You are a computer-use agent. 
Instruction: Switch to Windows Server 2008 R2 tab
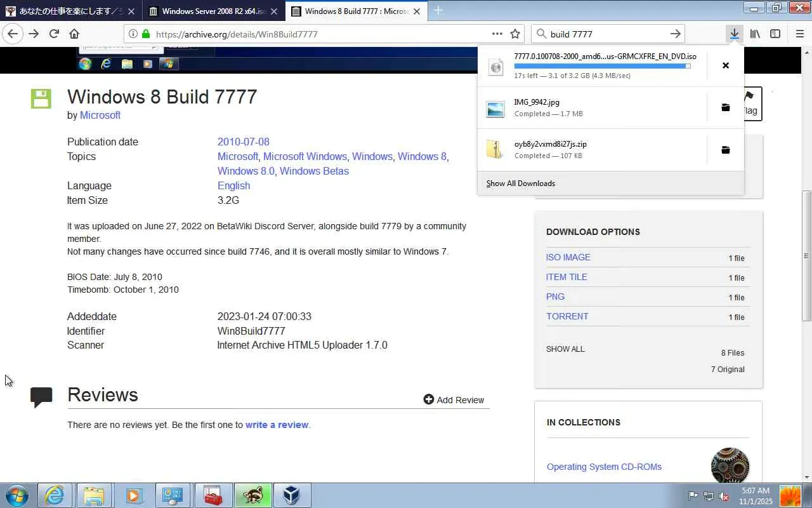[x=214, y=11]
